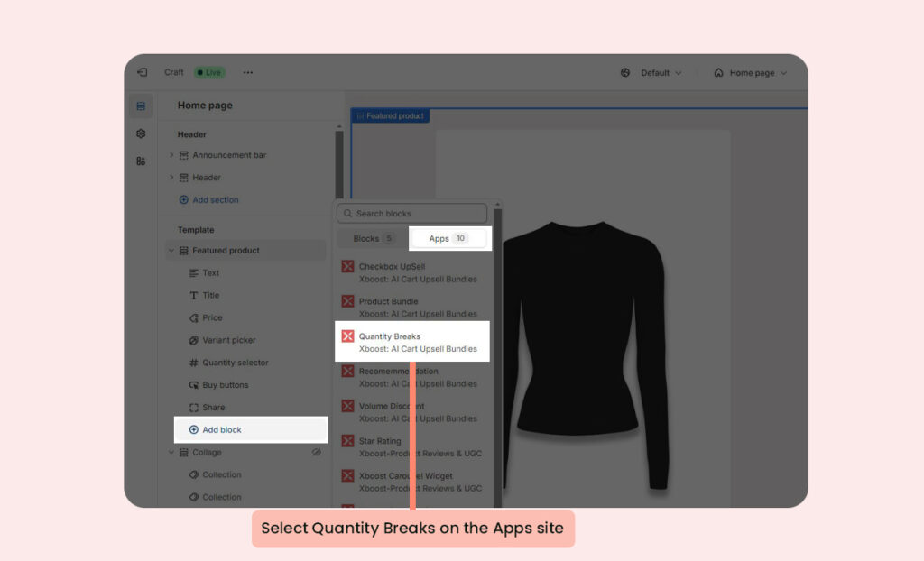This screenshot has width=924, height=561.
Task: Click the exit editor icon at top left
Action: pyautogui.click(x=142, y=73)
